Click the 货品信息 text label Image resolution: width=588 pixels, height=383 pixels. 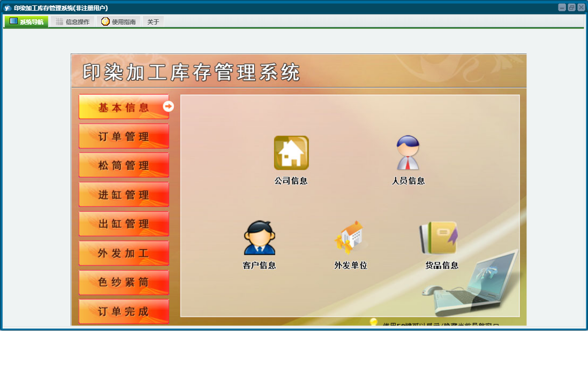(x=442, y=265)
